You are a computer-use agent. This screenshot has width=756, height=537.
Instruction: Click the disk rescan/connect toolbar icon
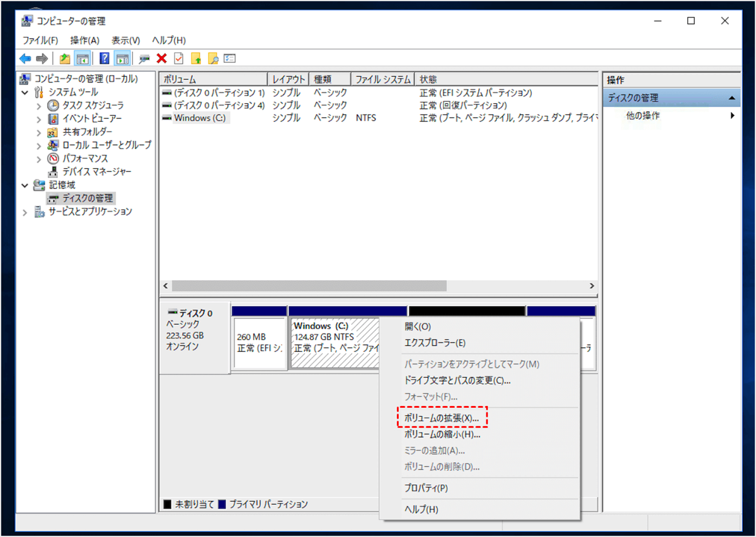(145, 59)
